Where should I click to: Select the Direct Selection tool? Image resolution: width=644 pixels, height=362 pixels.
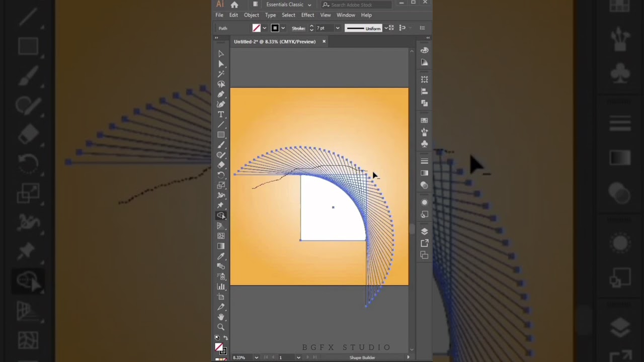click(221, 64)
